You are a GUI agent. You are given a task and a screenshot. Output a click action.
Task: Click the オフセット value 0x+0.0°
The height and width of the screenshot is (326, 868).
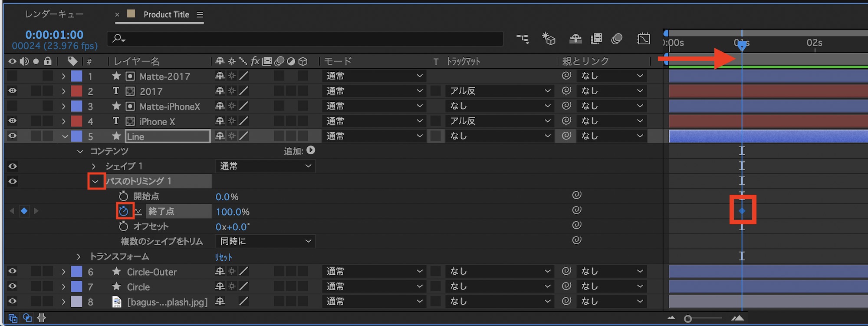233,227
